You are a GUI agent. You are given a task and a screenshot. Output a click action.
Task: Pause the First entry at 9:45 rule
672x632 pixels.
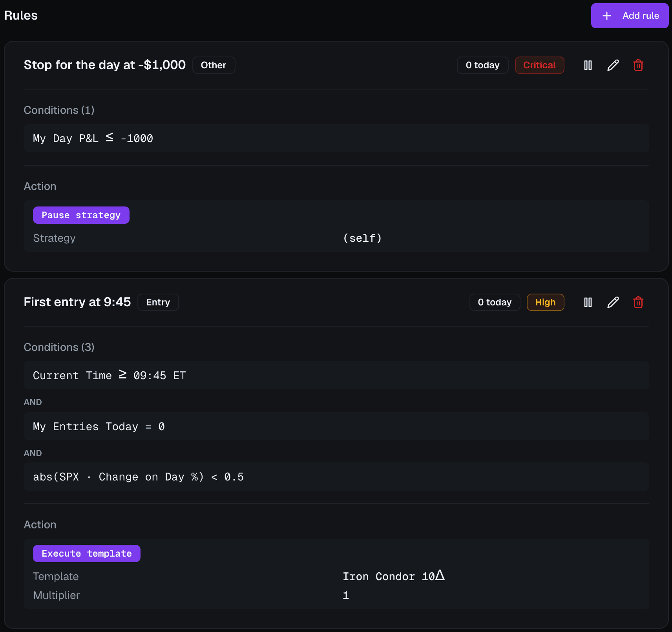click(588, 302)
